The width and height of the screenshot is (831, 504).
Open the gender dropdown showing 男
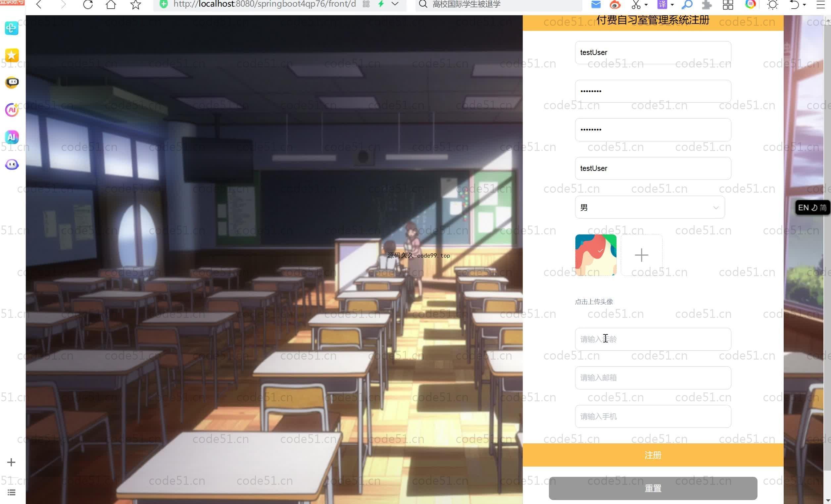click(x=650, y=207)
